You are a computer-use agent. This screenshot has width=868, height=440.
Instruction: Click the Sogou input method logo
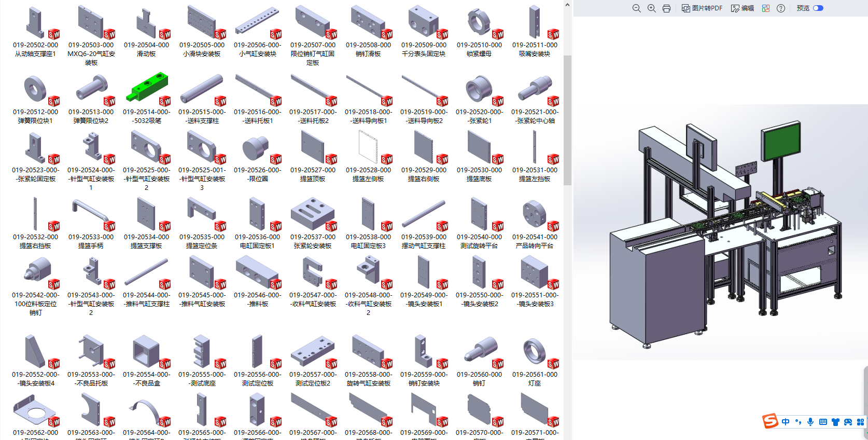tap(770, 421)
